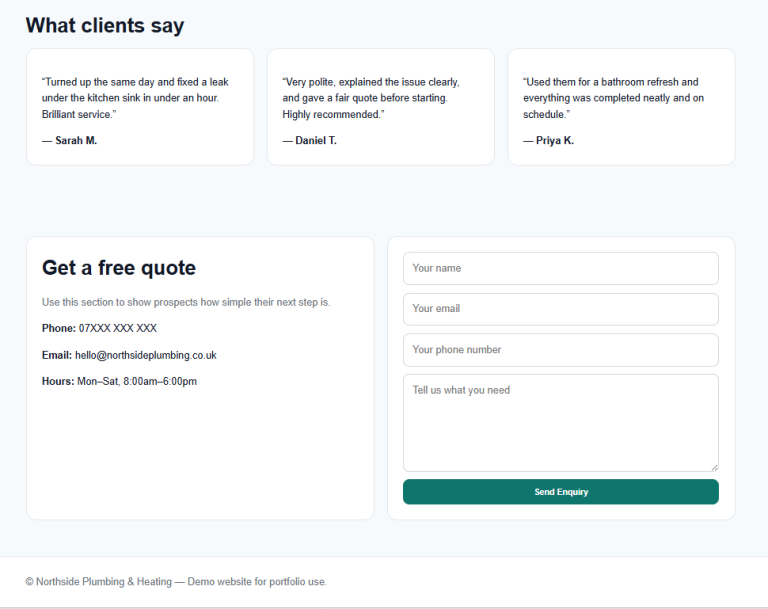This screenshot has width=768, height=609.
Task: Click the '— Daniel T.' author name
Action: [309, 141]
